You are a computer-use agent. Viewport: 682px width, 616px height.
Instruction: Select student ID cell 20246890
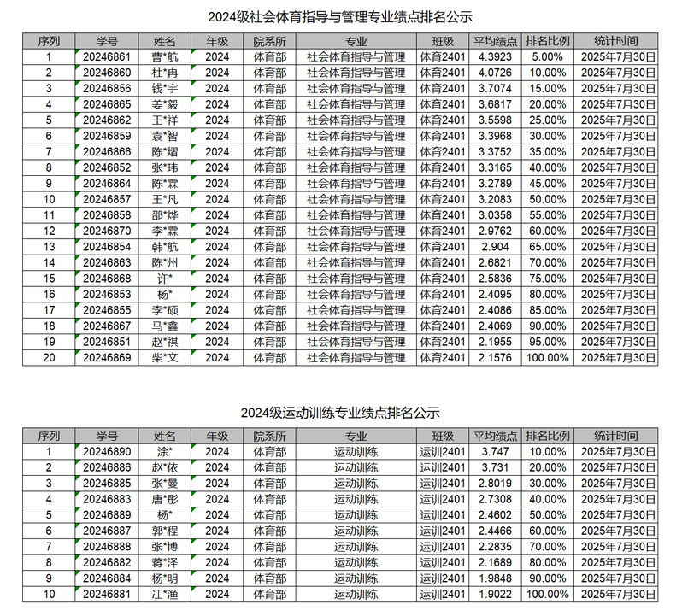(107, 452)
